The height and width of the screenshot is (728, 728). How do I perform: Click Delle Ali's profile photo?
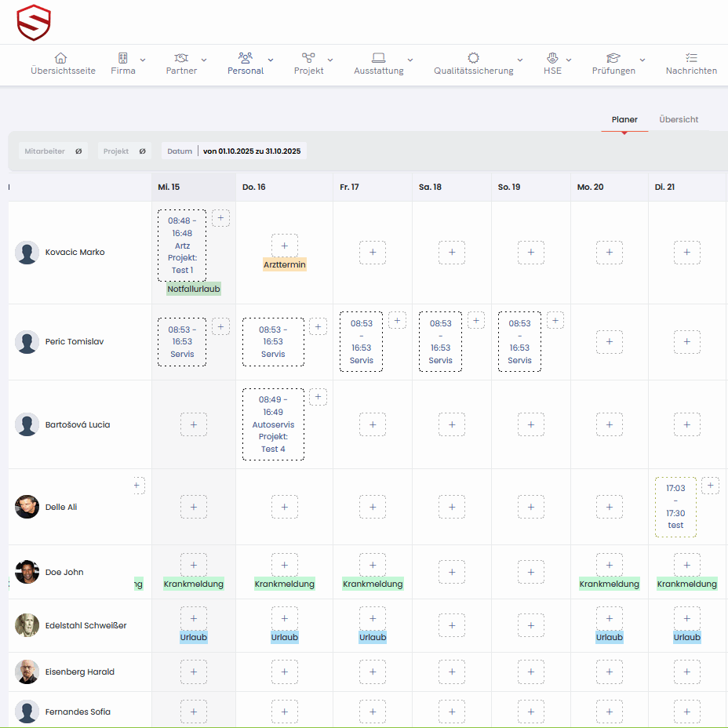(x=27, y=507)
